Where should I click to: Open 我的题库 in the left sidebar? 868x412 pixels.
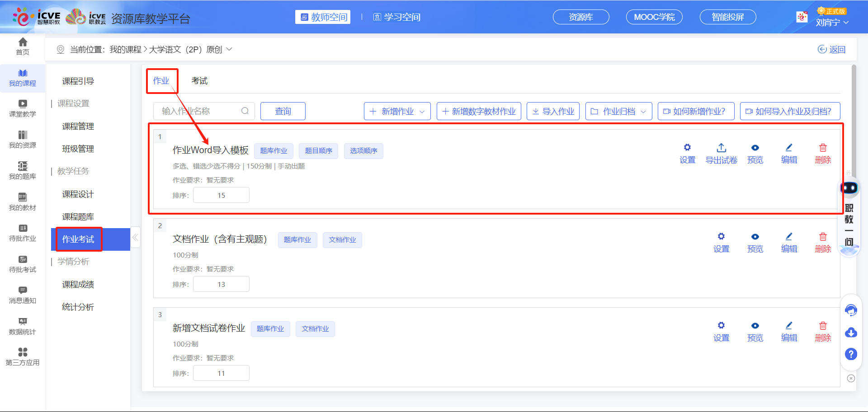23,170
